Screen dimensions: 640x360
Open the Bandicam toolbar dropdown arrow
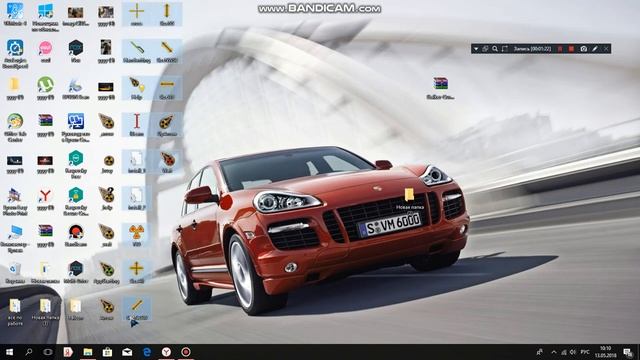click(476, 49)
